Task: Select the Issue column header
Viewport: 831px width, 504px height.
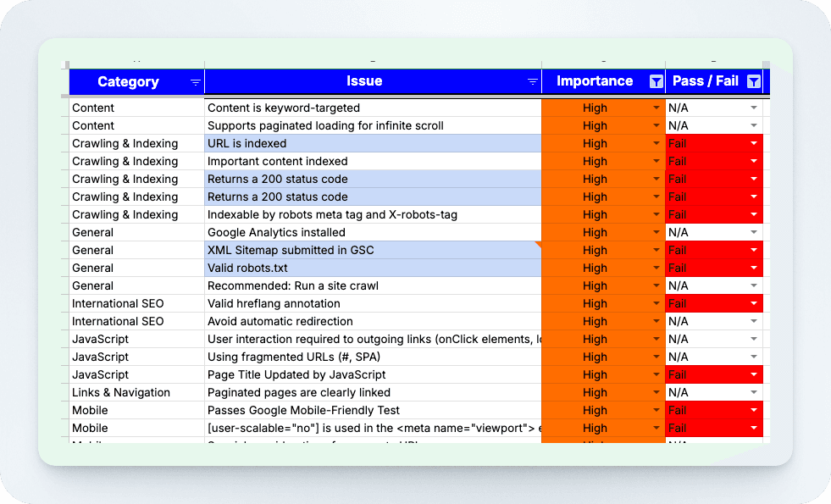Action: tap(364, 81)
